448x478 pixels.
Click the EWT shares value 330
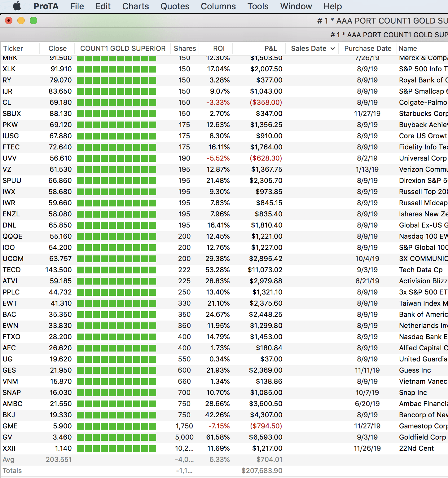184,303
